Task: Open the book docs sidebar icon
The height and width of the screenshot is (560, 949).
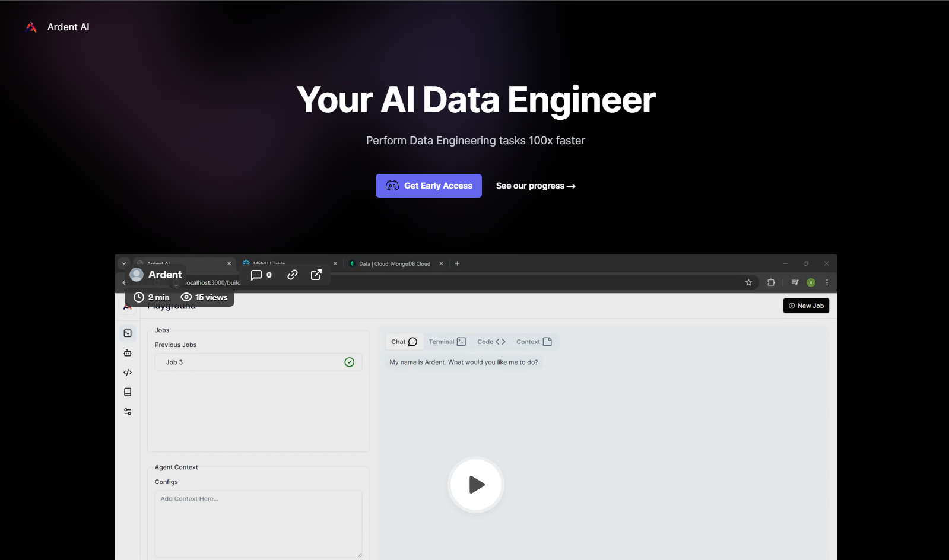Action: (x=128, y=392)
